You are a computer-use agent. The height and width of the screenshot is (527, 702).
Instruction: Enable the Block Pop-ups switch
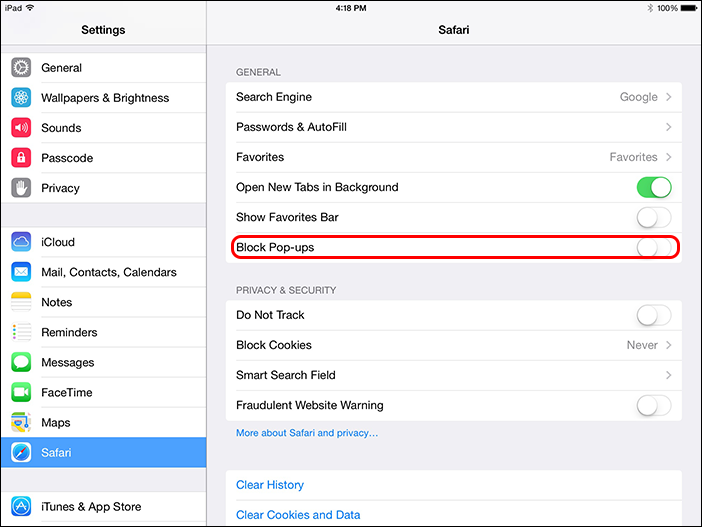click(x=653, y=247)
